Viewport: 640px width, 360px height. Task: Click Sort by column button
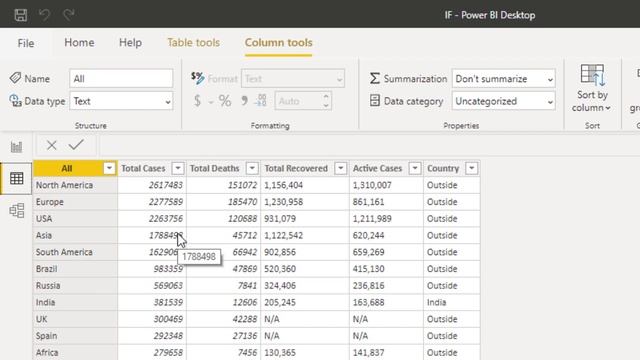[592, 88]
